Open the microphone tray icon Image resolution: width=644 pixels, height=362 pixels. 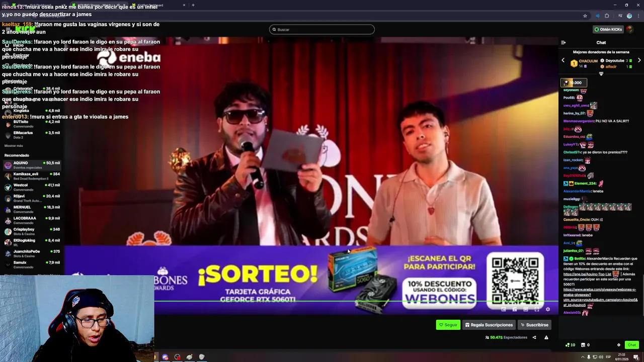pos(589,357)
